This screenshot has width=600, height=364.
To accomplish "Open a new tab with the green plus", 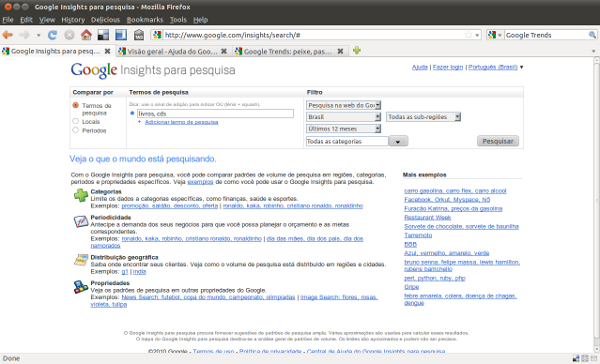I will point(357,51).
